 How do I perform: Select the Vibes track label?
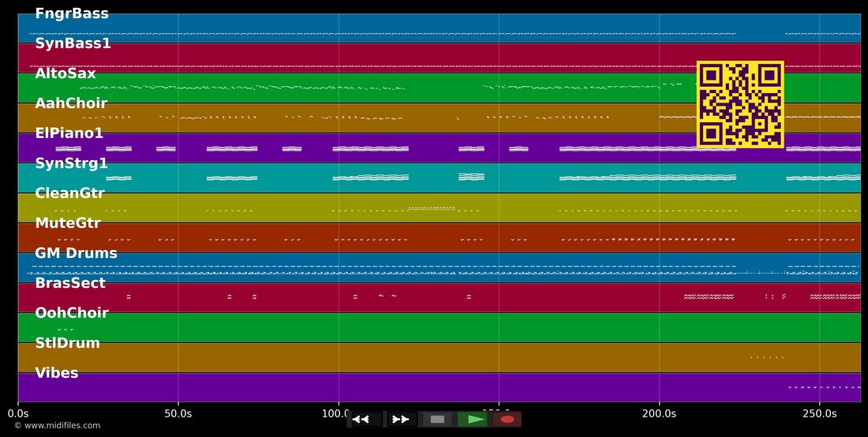tap(57, 373)
